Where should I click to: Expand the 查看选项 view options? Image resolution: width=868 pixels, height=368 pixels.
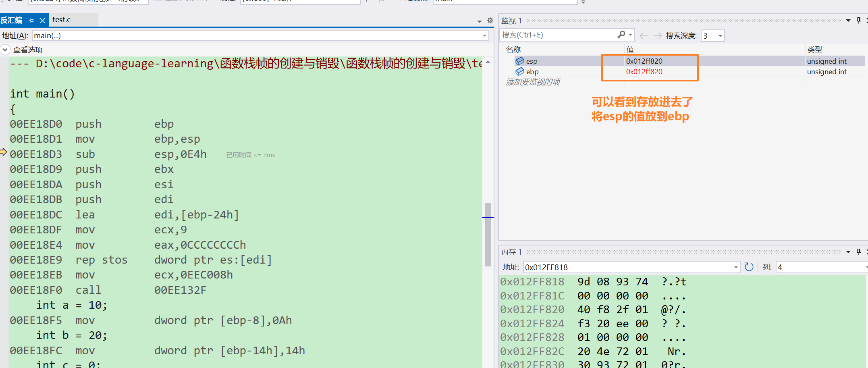[5, 50]
